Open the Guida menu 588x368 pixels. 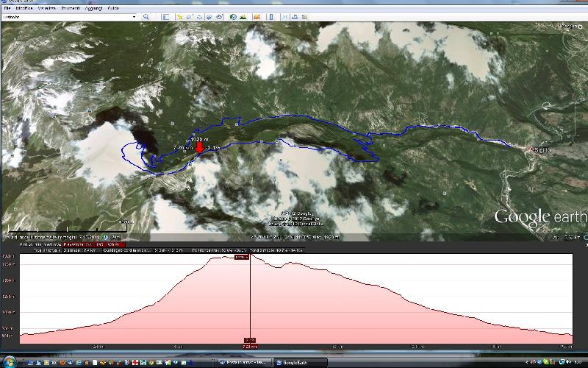click(113, 8)
